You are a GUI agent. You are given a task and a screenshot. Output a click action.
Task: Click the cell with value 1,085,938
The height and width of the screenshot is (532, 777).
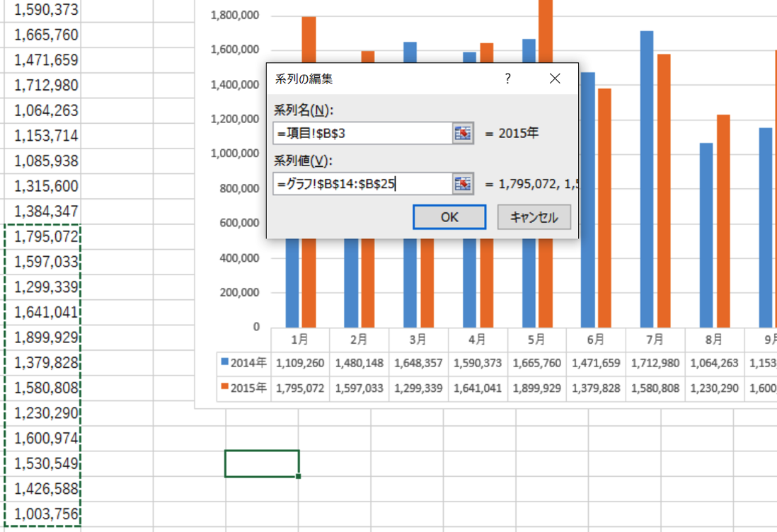42,161
